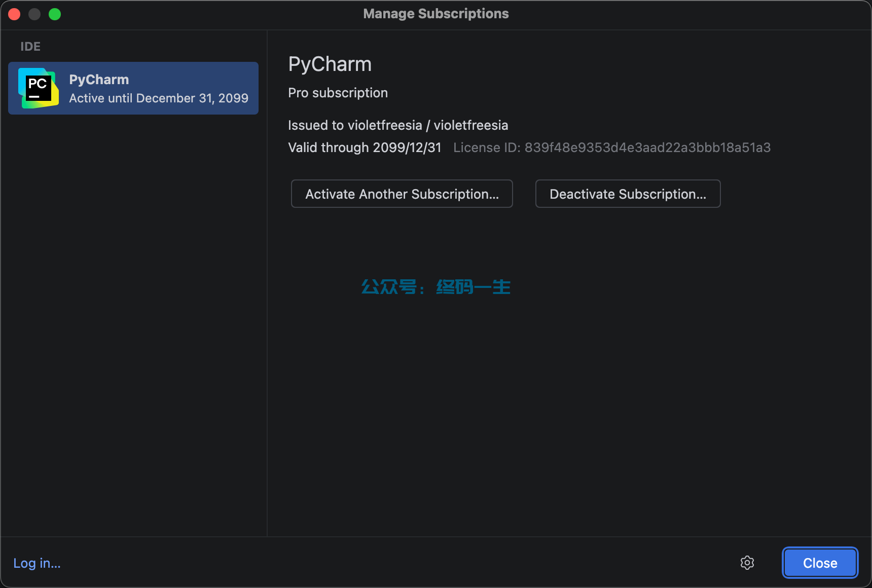Click the License ID value text
Screen dimensions: 872x588
(x=647, y=148)
